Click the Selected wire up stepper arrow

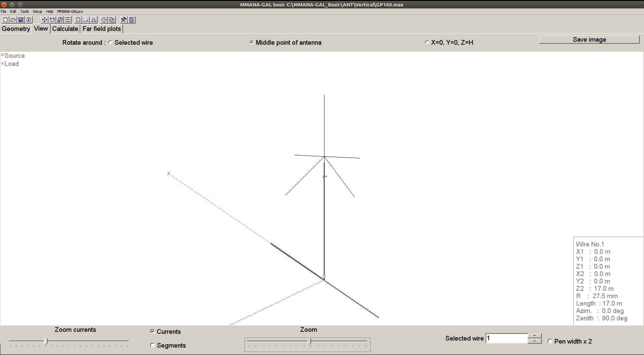click(x=535, y=335)
